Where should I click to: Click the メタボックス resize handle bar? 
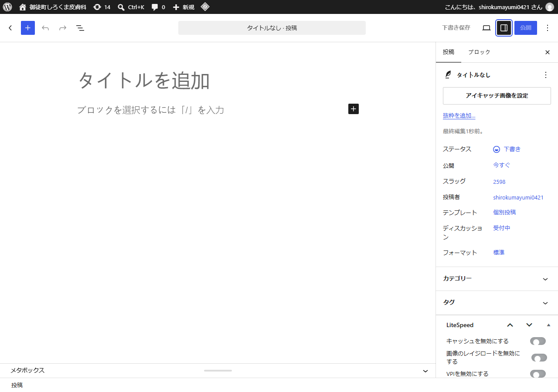click(218, 371)
